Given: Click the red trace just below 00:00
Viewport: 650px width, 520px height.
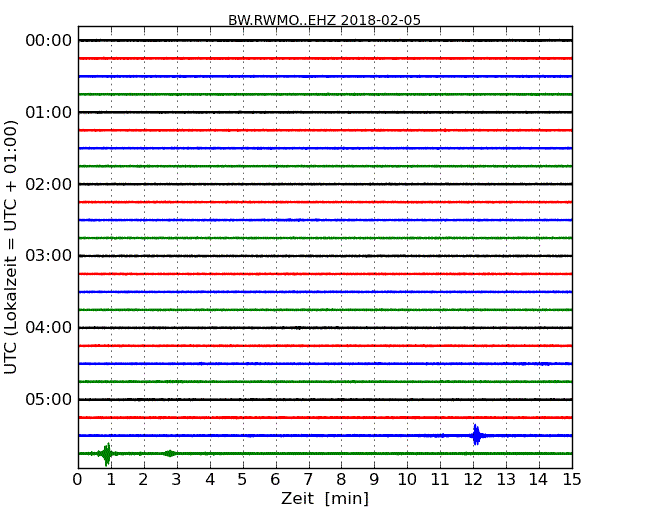Looking at the screenshot, I should 325,58.
